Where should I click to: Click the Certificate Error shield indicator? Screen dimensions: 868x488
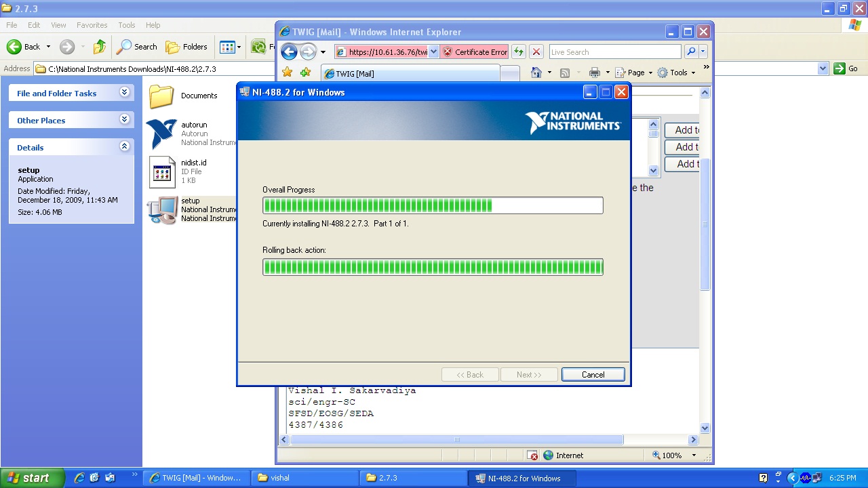[x=475, y=52]
